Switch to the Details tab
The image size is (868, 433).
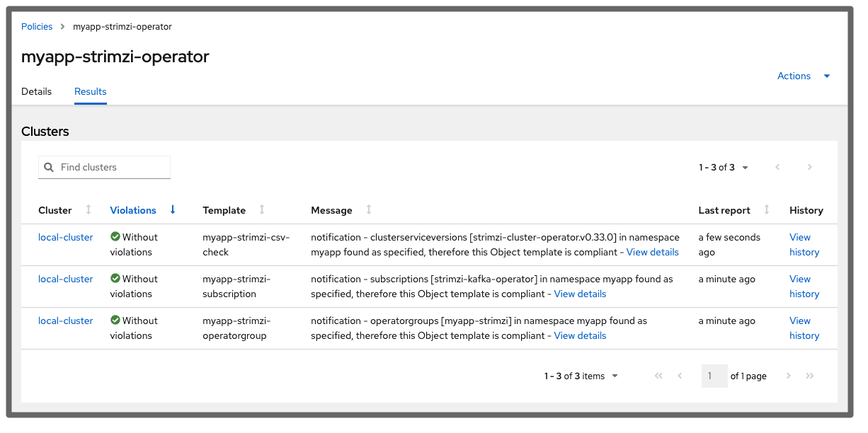(x=36, y=92)
